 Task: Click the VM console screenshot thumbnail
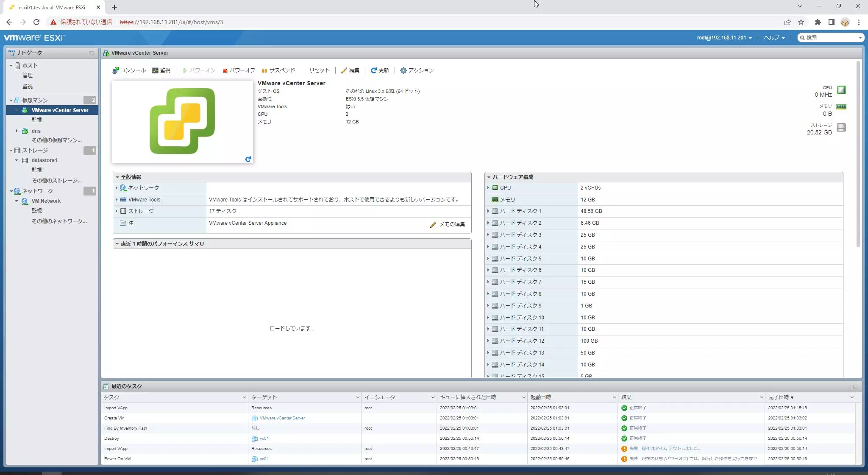pyautogui.click(x=182, y=122)
